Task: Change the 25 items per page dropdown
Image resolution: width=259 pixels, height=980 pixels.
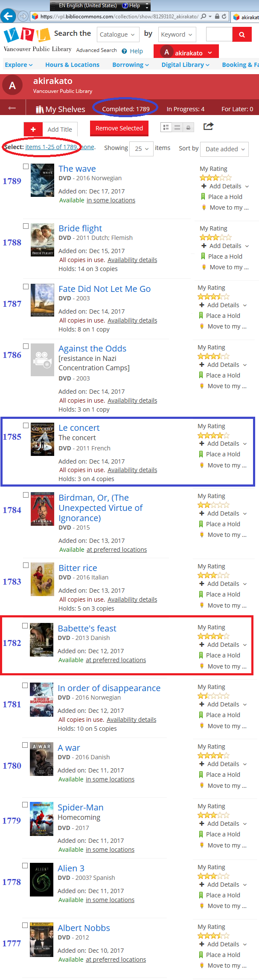Action: click(141, 149)
